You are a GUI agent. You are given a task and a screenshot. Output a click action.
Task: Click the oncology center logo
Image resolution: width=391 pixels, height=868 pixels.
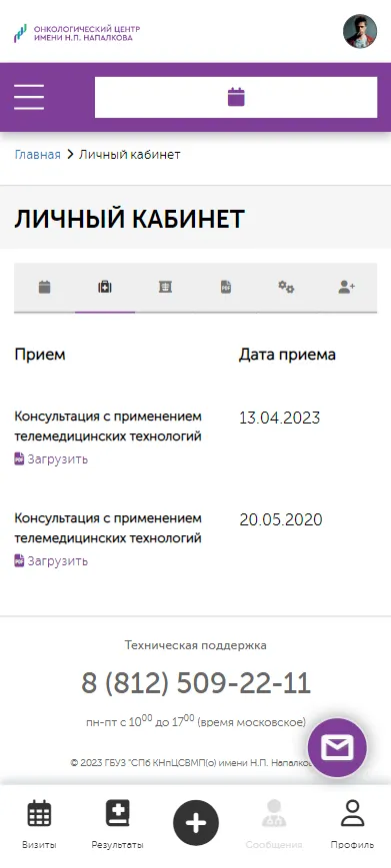coord(77,33)
